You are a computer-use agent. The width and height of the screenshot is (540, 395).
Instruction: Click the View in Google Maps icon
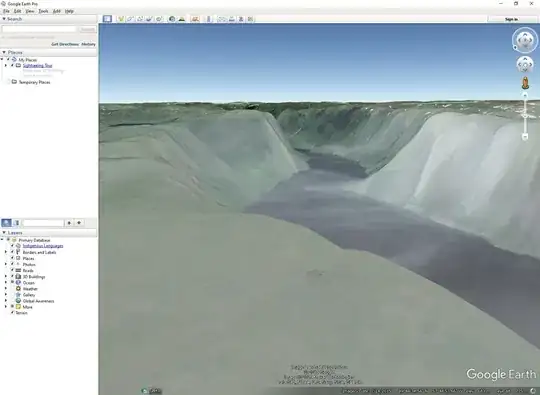pyautogui.click(x=250, y=19)
